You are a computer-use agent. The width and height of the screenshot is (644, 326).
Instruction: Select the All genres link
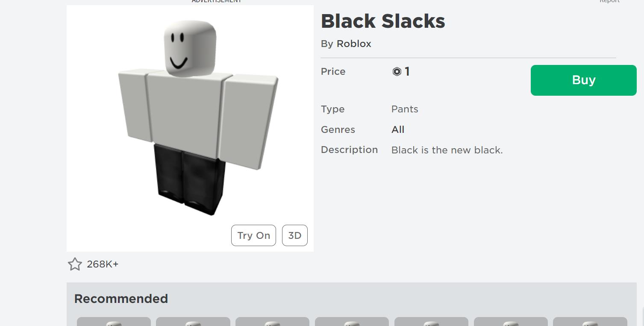click(398, 129)
